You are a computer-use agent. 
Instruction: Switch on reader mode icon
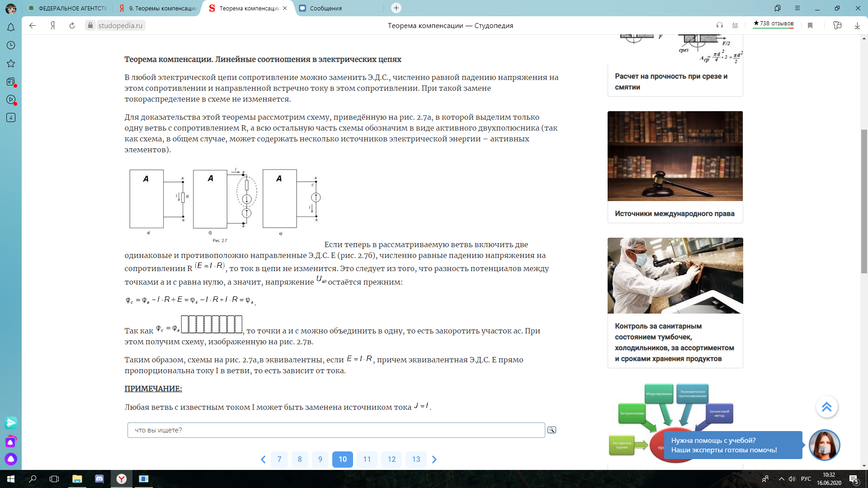point(735,25)
